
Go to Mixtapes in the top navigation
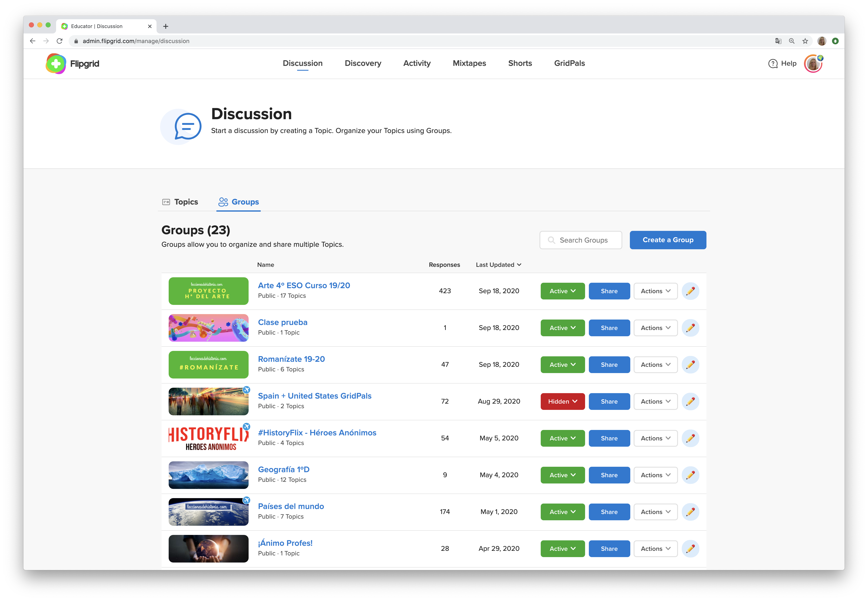[469, 63]
